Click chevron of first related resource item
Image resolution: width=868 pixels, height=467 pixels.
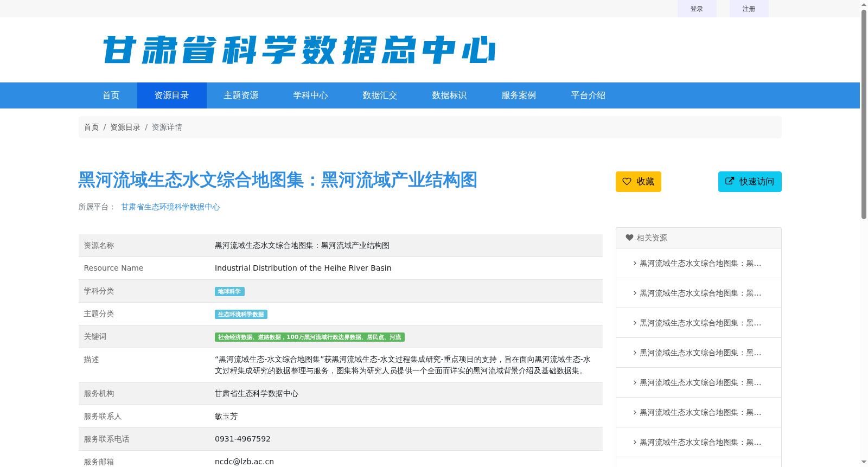pyautogui.click(x=635, y=263)
